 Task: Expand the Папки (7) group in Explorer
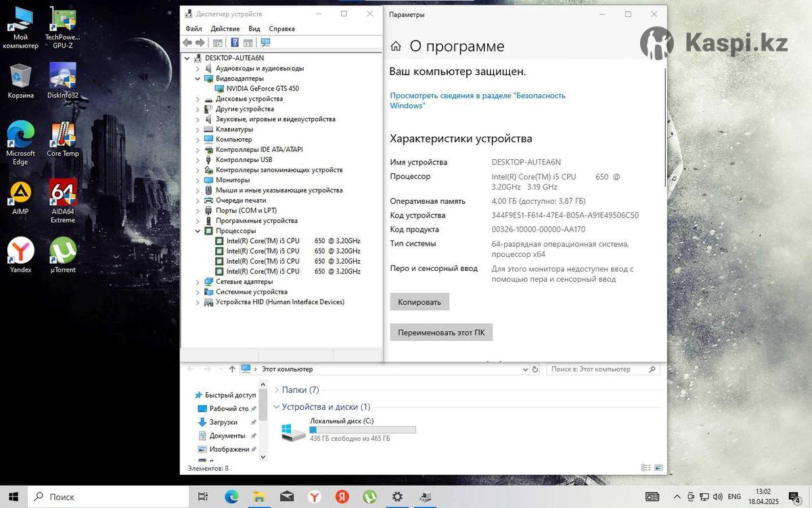[x=277, y=389]
